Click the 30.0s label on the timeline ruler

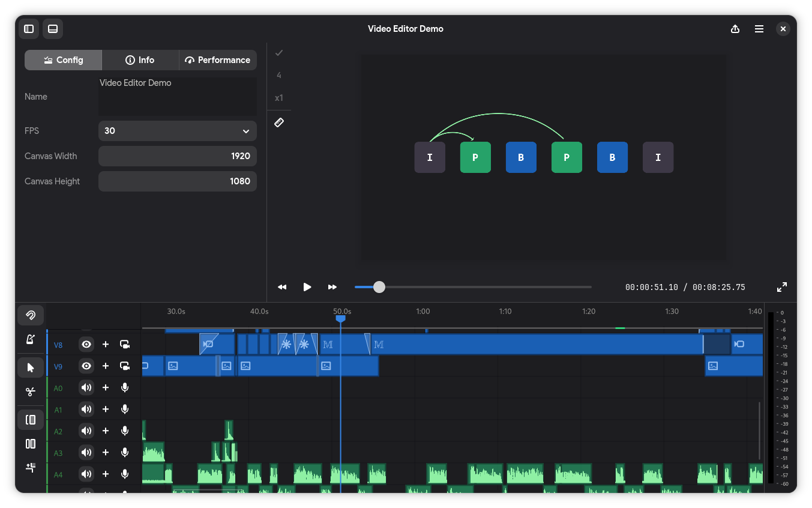(x=176, y=312)
